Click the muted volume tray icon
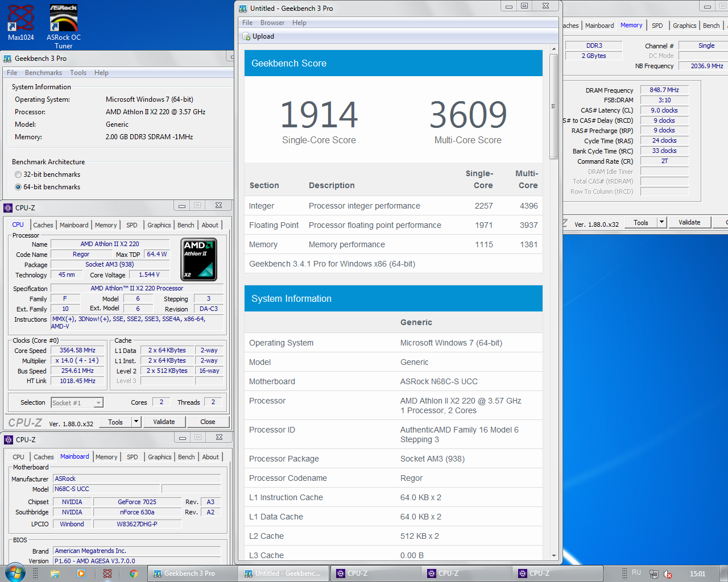728x582 pixels. click(668, 574)
